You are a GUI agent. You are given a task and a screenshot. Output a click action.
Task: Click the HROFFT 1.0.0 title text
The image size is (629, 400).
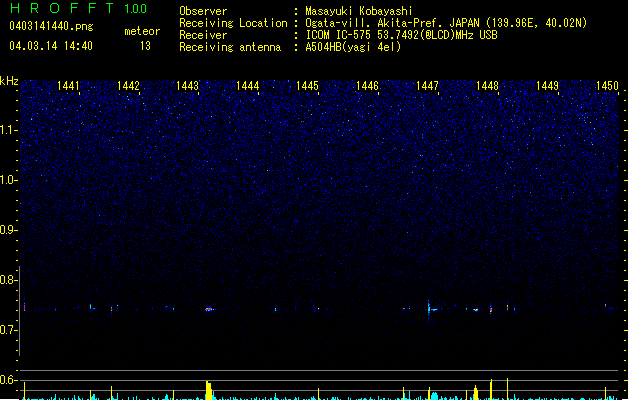(78, 8)
